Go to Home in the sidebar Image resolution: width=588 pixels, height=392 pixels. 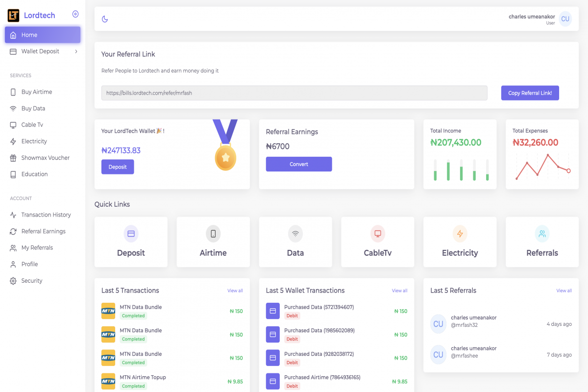[x=42, y=35]
